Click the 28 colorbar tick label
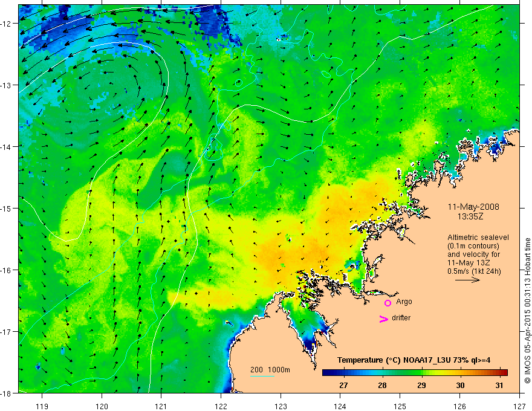The height and width of the screenshot is (411, 532). click(382, 386)
